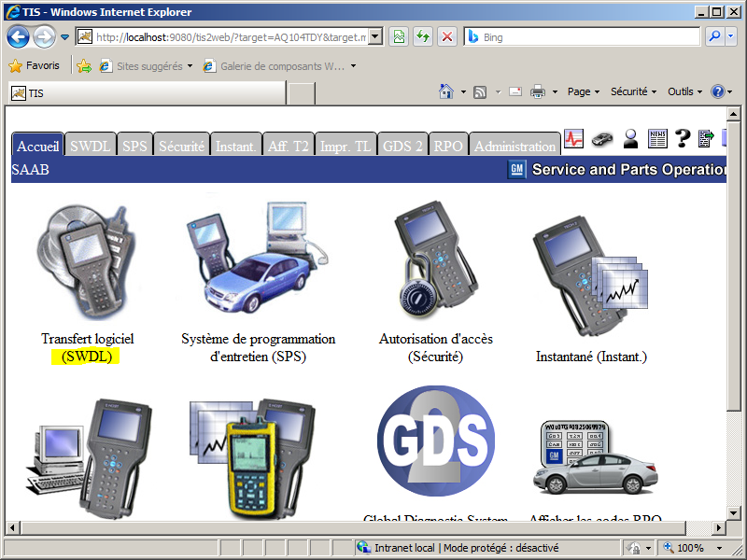Image resolution: width=747 pixels, height=560 pixels.
Task: Open the Instantané Tech2 graph icon
Action: point(590,278)
